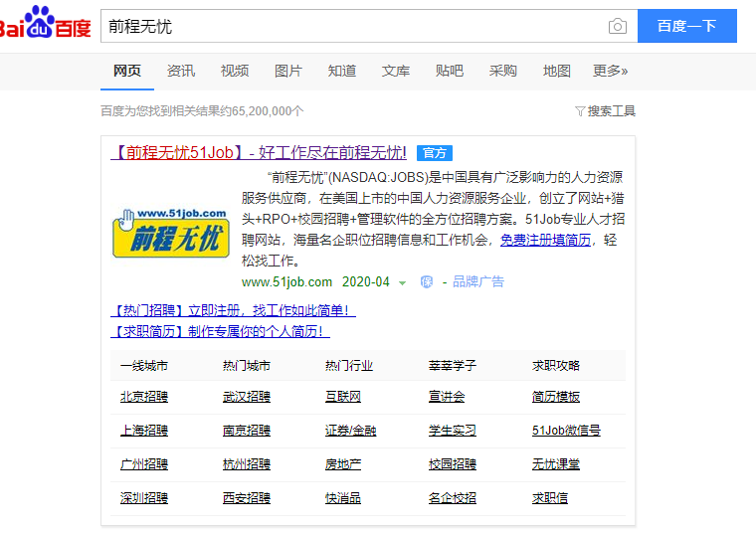Switch to the 图片 tab
This screenshot has width=756, height=535.
pos(288,71)
